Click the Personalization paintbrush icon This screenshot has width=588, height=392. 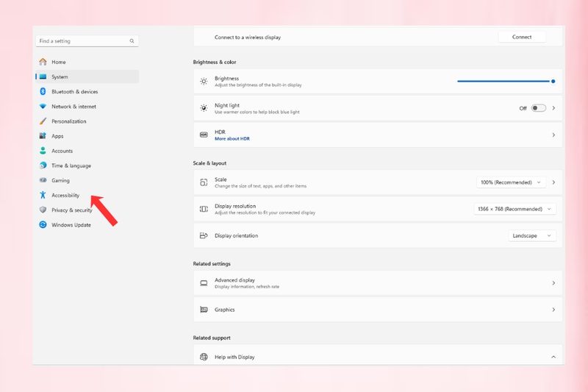tap(43, 121)
